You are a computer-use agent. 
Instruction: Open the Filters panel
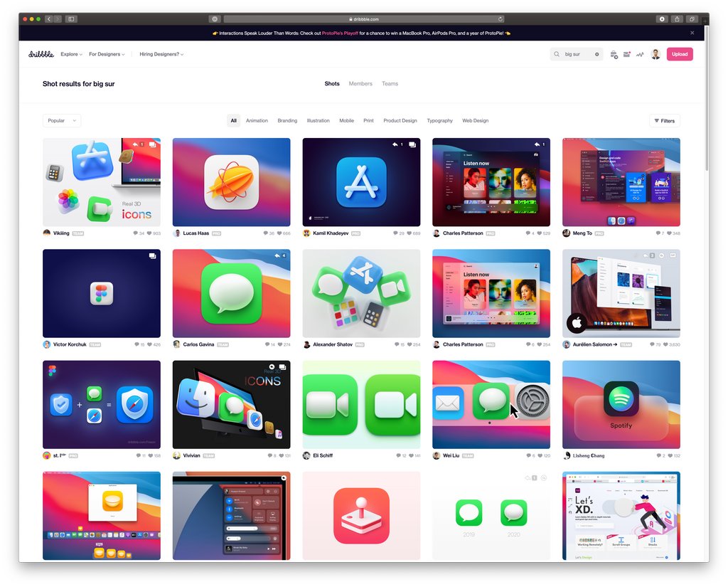pos(665,120)
